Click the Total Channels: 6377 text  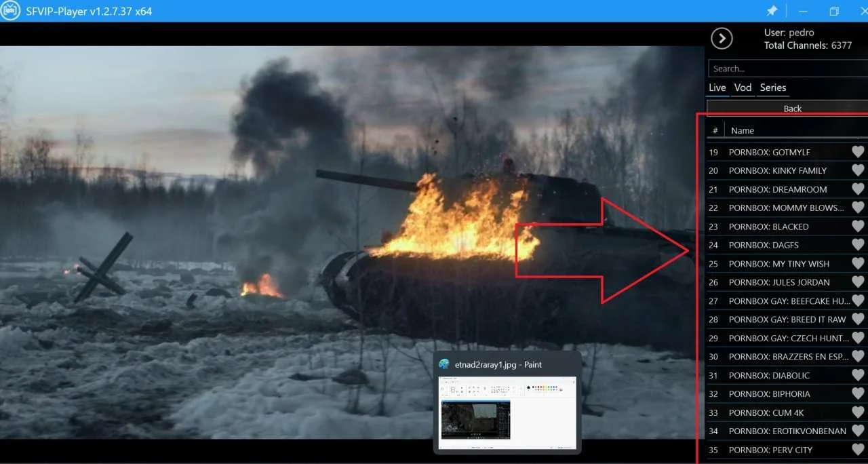808,45
